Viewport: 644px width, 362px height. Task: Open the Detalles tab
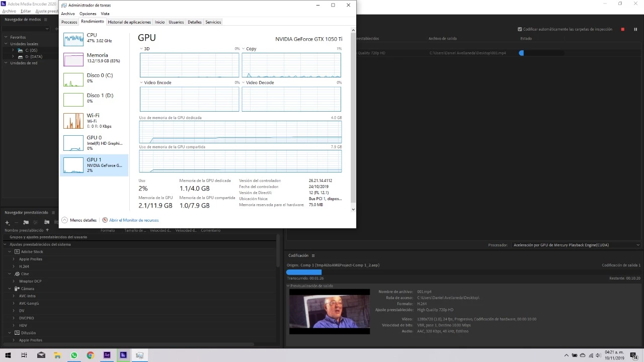[195, 22]
